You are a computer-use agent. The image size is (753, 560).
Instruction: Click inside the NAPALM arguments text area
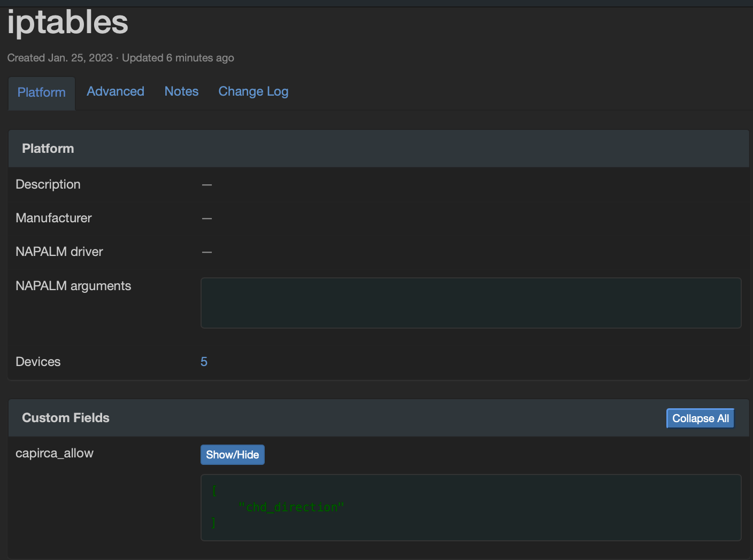[471, 302]
